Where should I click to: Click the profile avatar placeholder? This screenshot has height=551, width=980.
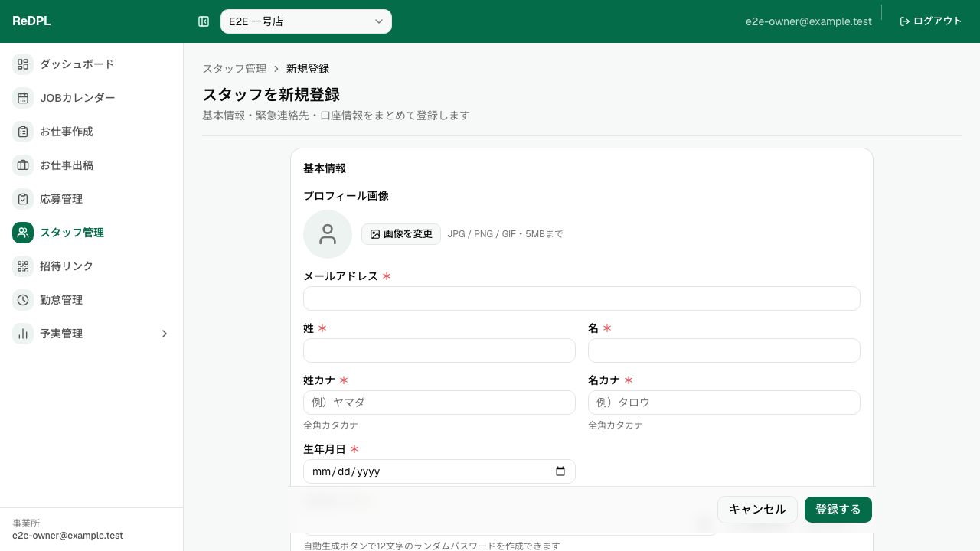click(328, 234)
